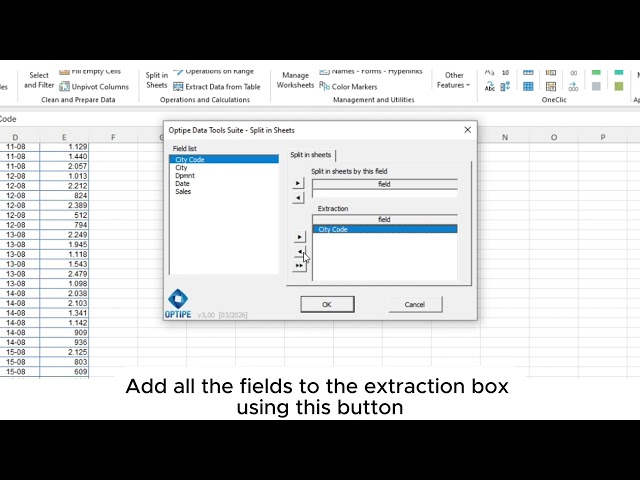640x480 pixels.
Task: Click the olive green swatch in OneClic
Action: (619, 87)
